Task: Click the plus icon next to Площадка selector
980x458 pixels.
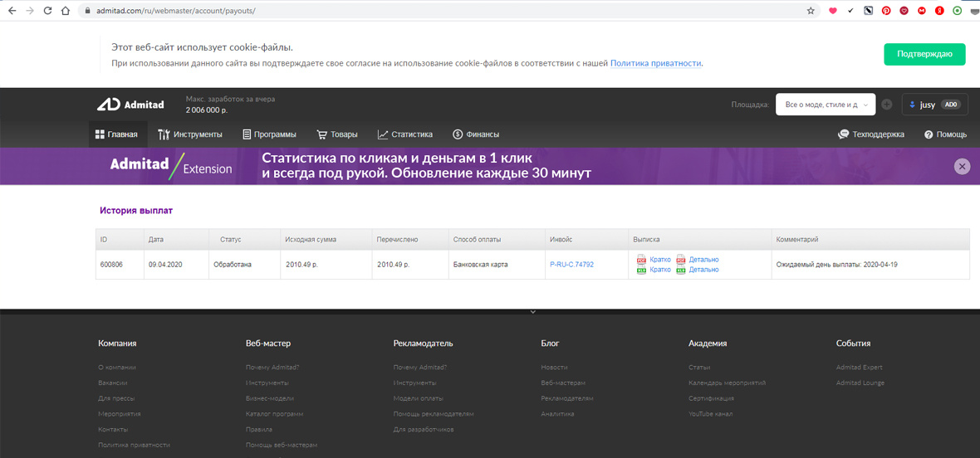Action: tap(886, 105)
